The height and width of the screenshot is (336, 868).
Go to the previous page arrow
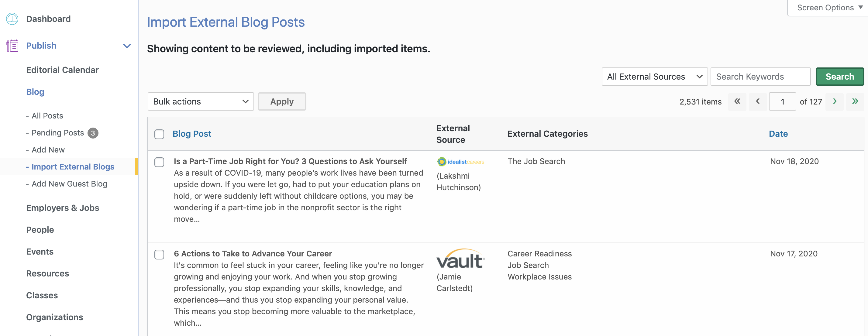tap(757, 101)
